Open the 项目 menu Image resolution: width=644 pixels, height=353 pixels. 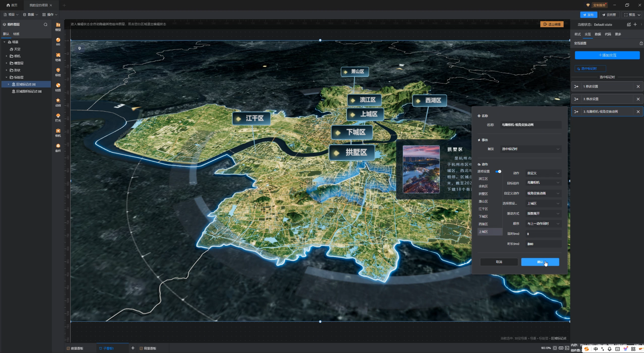click(11, 15)
